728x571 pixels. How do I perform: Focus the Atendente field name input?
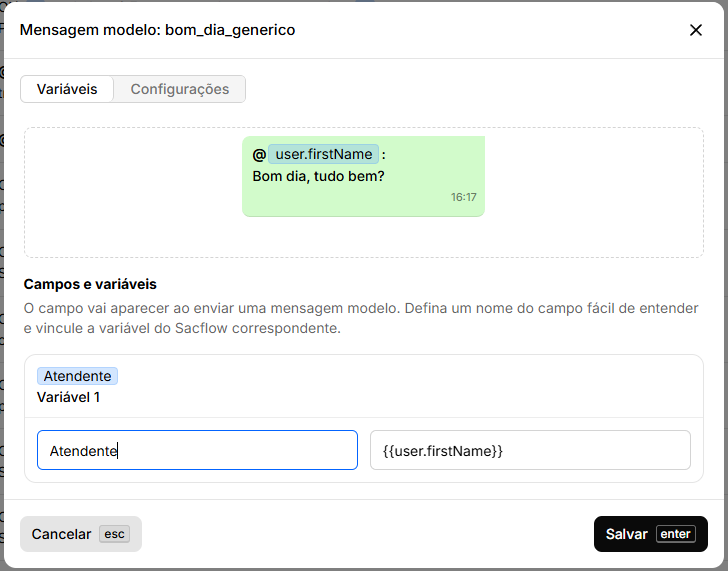[x=197, y=450]
